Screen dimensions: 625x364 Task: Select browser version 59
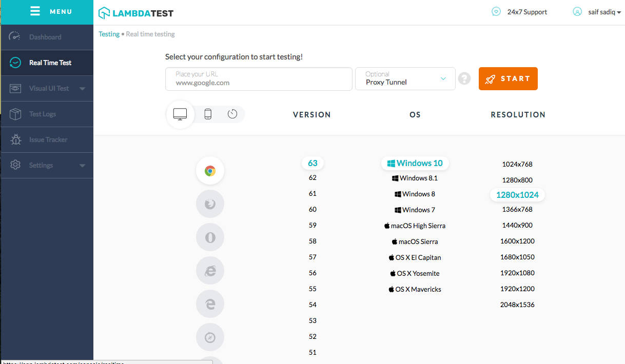click(x=312, y=225)
